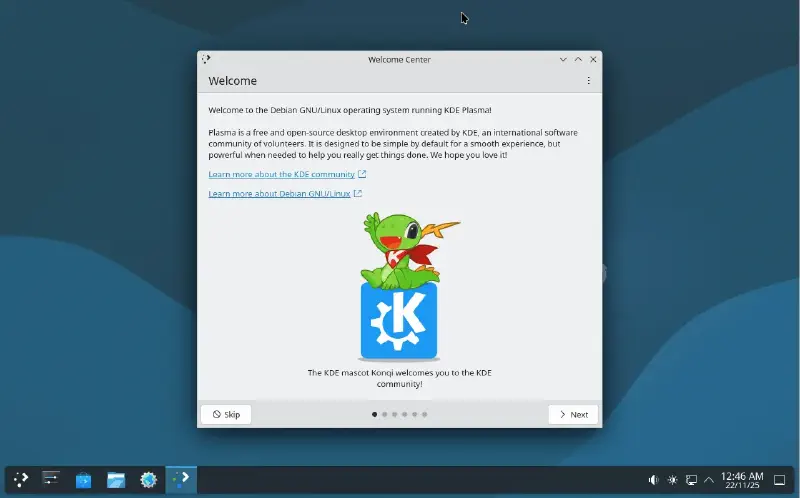This screenshot has width=800, height=498.
Task: Open the network connections tray icon
Action: (691, 480)
